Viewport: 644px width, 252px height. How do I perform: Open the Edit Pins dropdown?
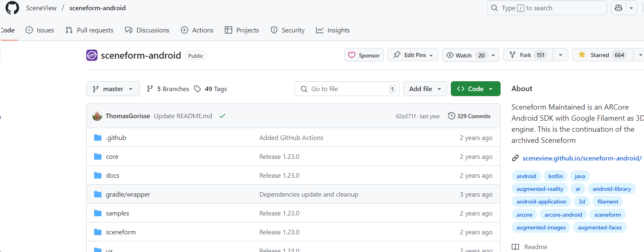click(x=413, y=55)
